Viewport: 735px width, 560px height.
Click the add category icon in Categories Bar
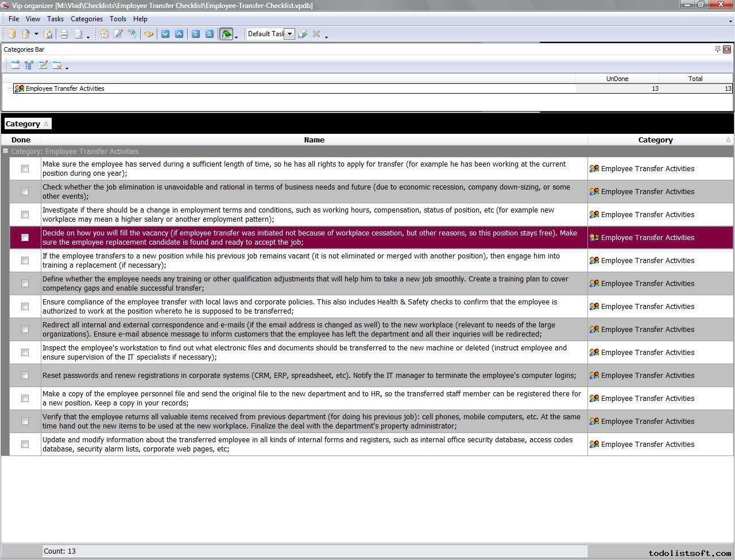(x=16, y=65)
